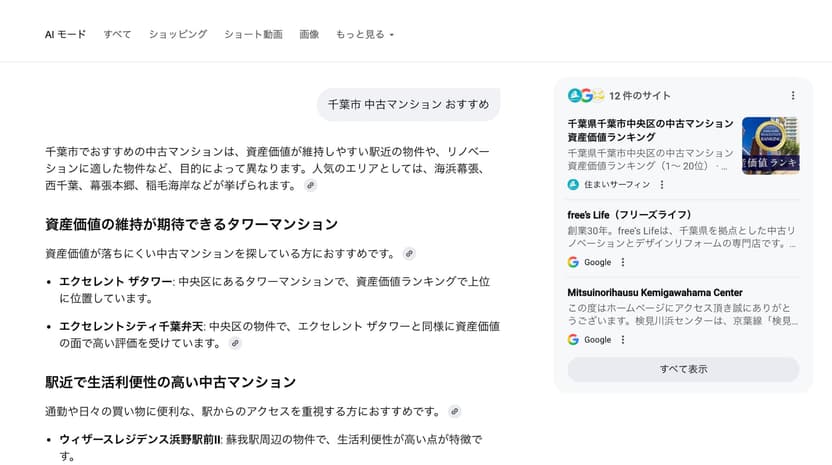
Task: Click the stacked site icons beside 12 件のサイト
Action: pos(586,96)
